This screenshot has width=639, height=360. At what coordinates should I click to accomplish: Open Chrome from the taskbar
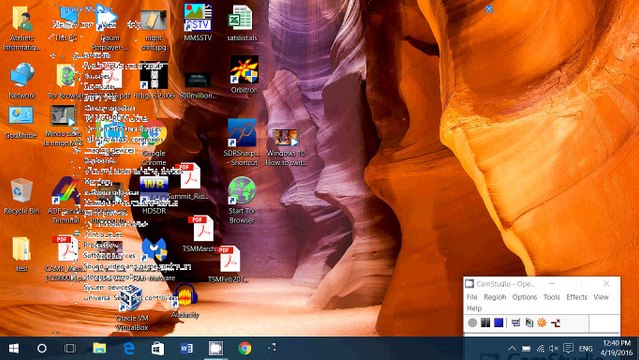[x=245, y=348]
